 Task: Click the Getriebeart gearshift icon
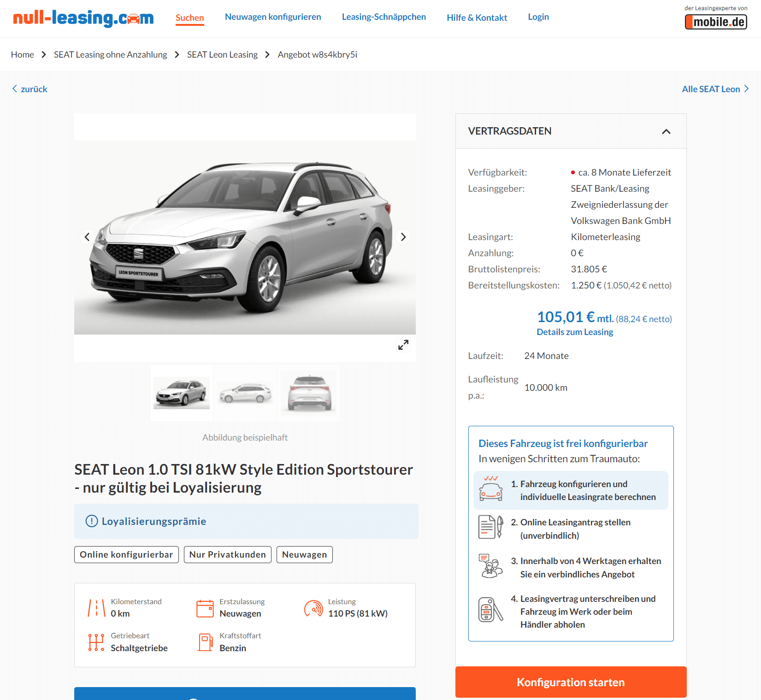(96, 642)
